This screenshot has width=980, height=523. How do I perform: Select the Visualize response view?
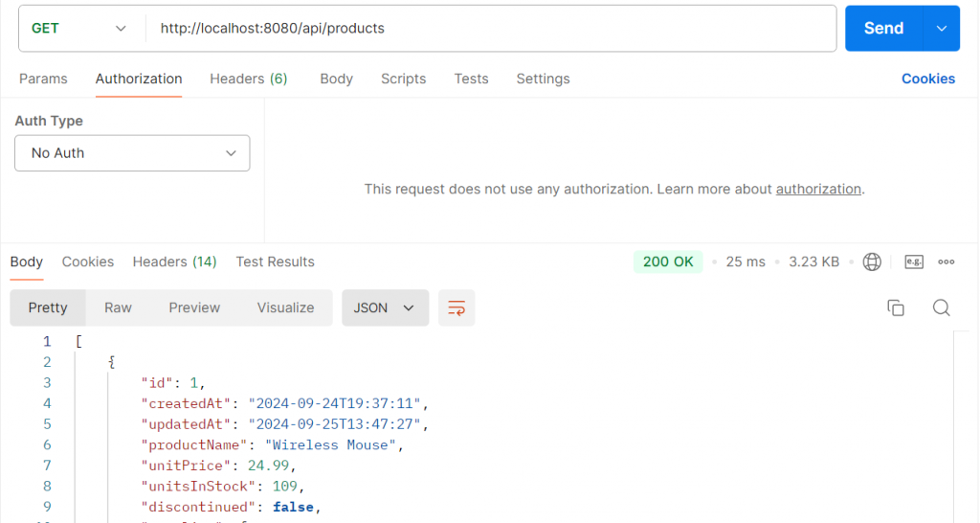(x=285, y=307)
